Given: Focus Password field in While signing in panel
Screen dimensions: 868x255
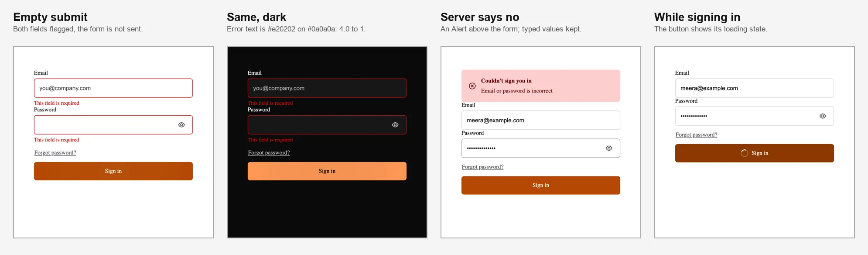Looking at the screenshot, I should 755,116.
